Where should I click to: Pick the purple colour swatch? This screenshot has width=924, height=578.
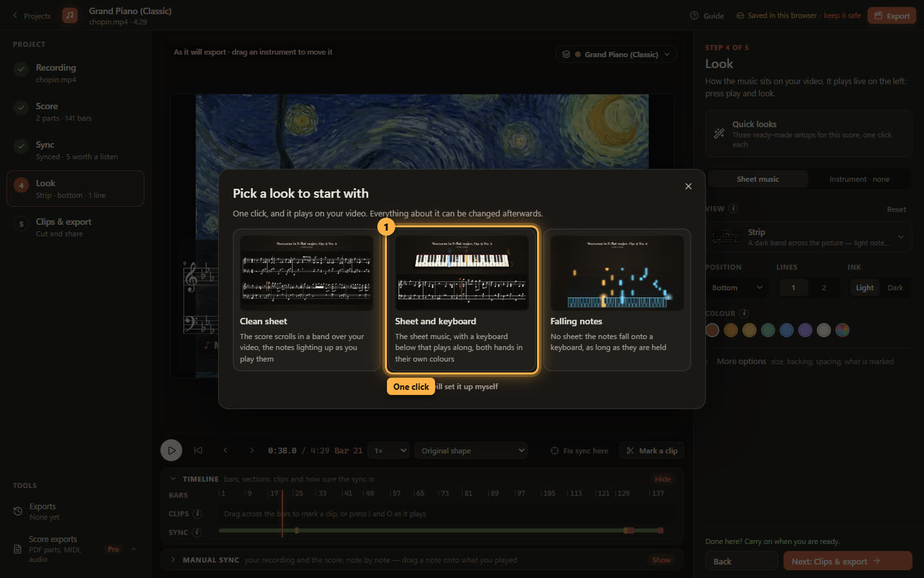pyautogui.click(x=805, y=330)
